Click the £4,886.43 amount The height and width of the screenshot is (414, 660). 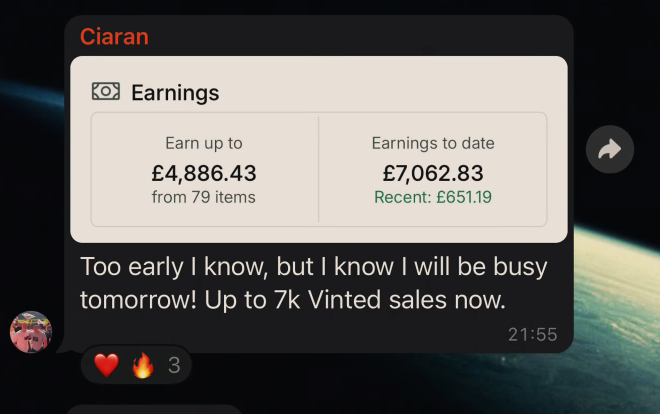(x=204, y=173)
